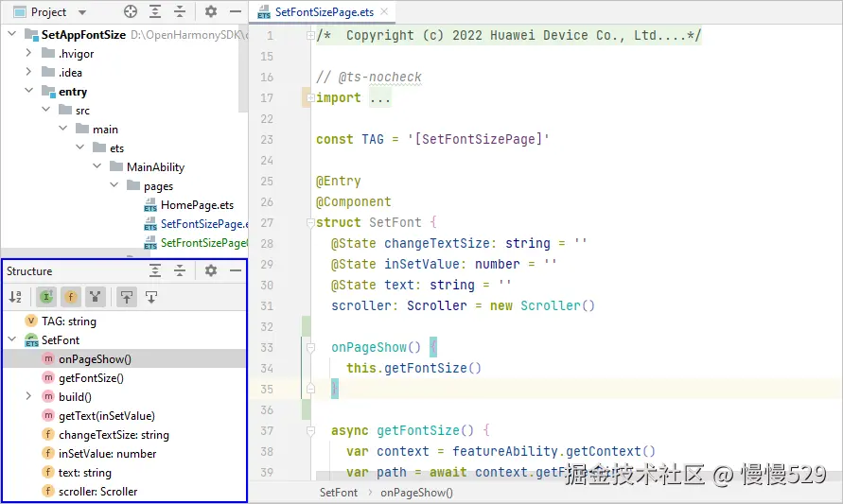843x504 pixels.
Task: Toggle Autoscroll to Source in Structure
Action: (127, 297)
